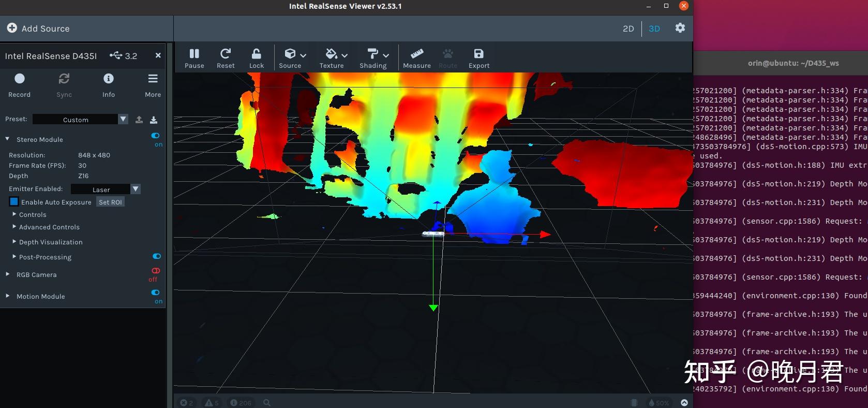The image size is (868, 408).
Task: Click the Depth format Z16
Action: pyautogui.click(x=83, y=176)
